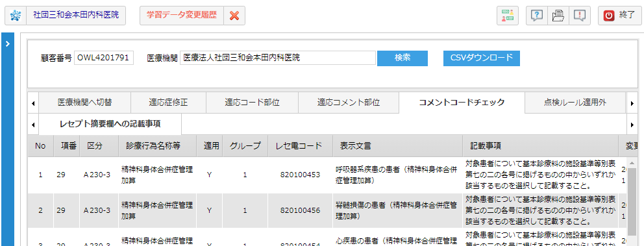The width and height of the screenshot is (644, 246).
Task: Click the print icon in the top toolbar
Action: pyautogui.click(x=558, y=16)
